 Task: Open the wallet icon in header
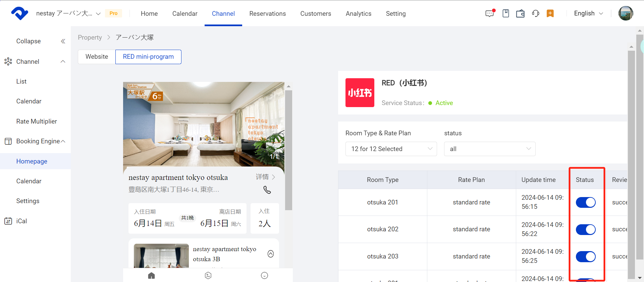tap(520, 13)
